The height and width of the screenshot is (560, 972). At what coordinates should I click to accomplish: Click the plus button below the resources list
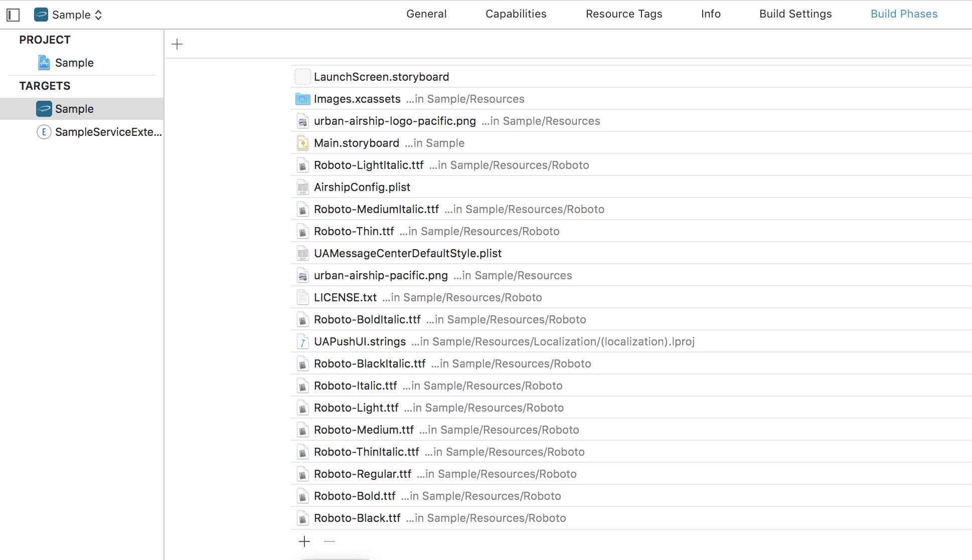(x=304, y=541)
